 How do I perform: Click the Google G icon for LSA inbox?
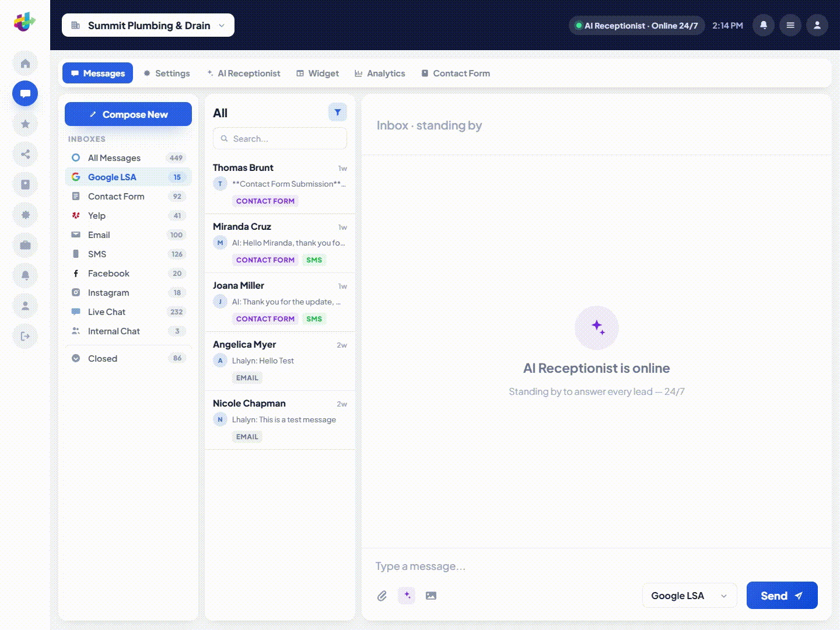pos(76,177)
